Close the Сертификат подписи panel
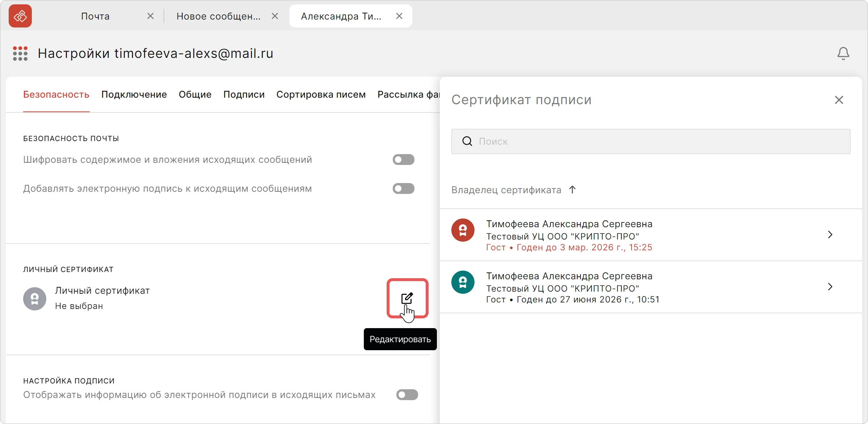The width and height of the screenshot is (868, 424). click(x=839, y=100)
